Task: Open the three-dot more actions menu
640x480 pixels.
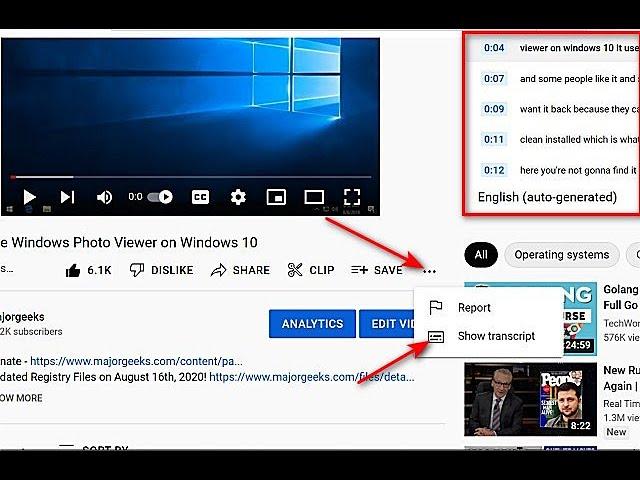Action: point(430,270)
